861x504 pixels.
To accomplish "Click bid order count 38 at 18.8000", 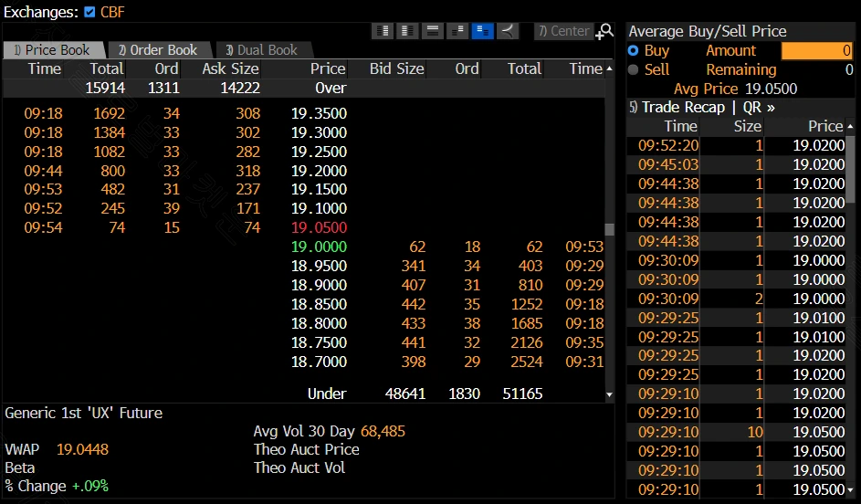I will pyautogui.click(x=472, y=323).
